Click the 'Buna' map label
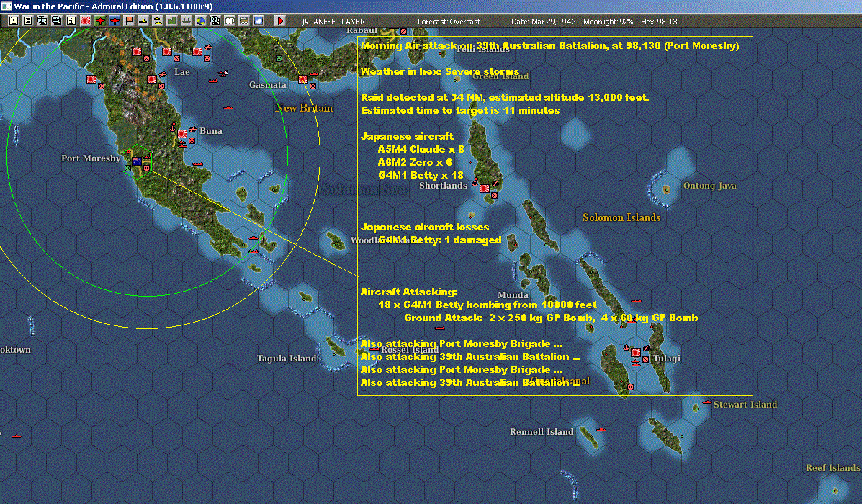 [211, 131]
